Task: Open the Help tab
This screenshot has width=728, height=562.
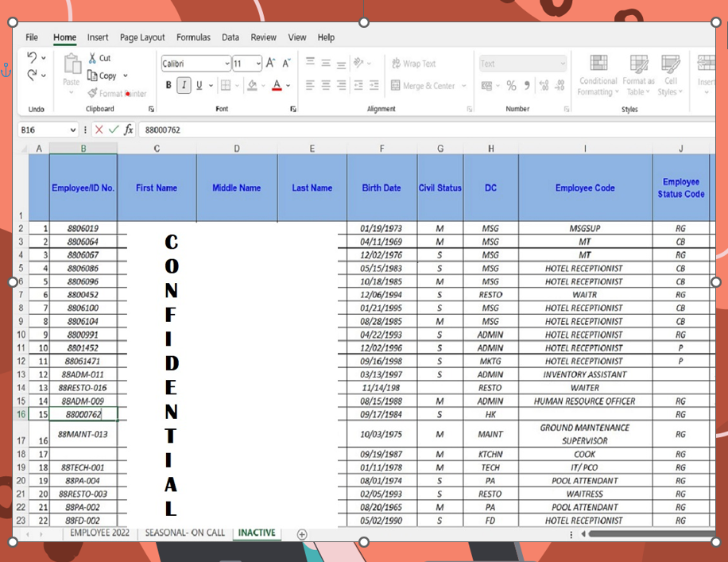Action: (x=326, y=37)
